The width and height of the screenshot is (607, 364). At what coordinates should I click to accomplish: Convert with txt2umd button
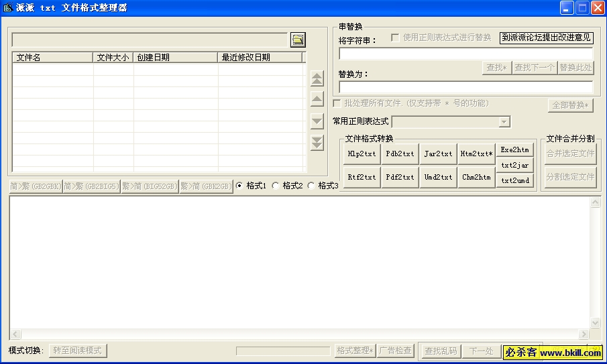click(x=515, y=180)
